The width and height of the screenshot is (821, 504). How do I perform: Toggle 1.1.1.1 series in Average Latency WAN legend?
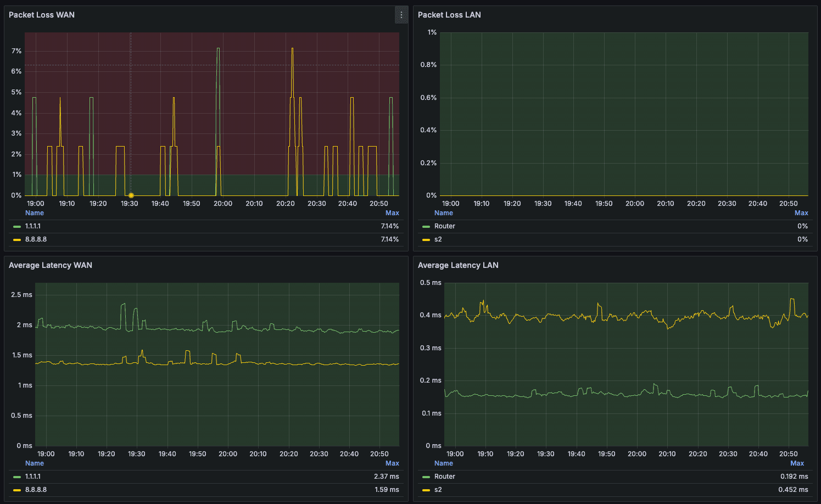tap(33, 477)
